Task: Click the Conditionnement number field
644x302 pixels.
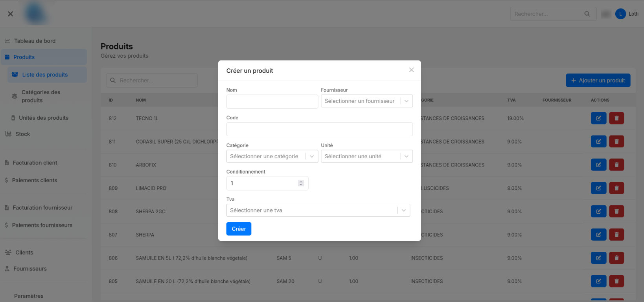Action: tap(267, 183)
